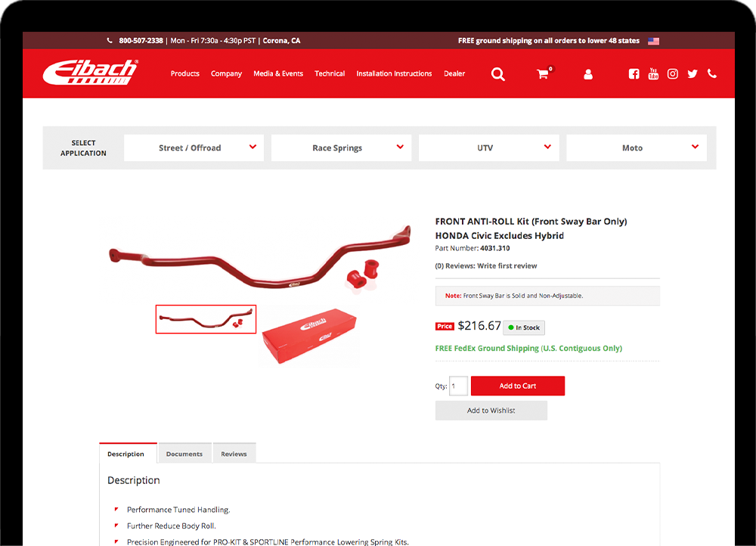The image size is (756, 546).
Task: Click the Add to Cart button
Action: pyautogui.click(x=518, y=386)
